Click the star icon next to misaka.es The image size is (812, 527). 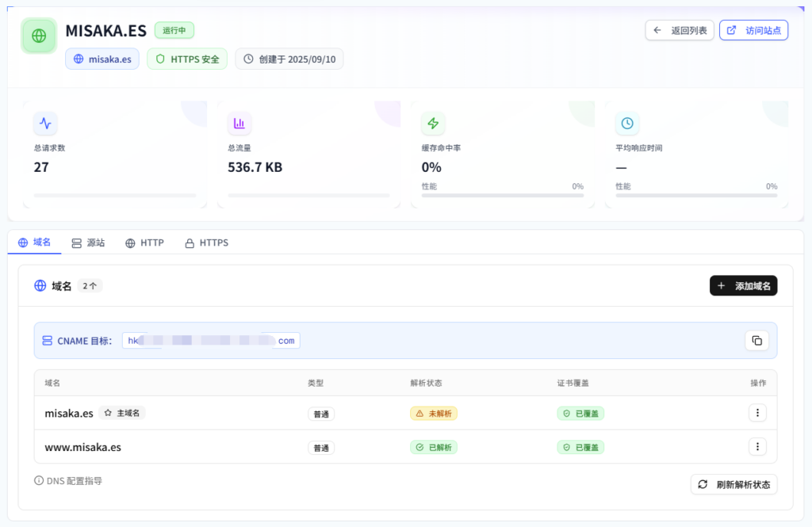(108, 413)
